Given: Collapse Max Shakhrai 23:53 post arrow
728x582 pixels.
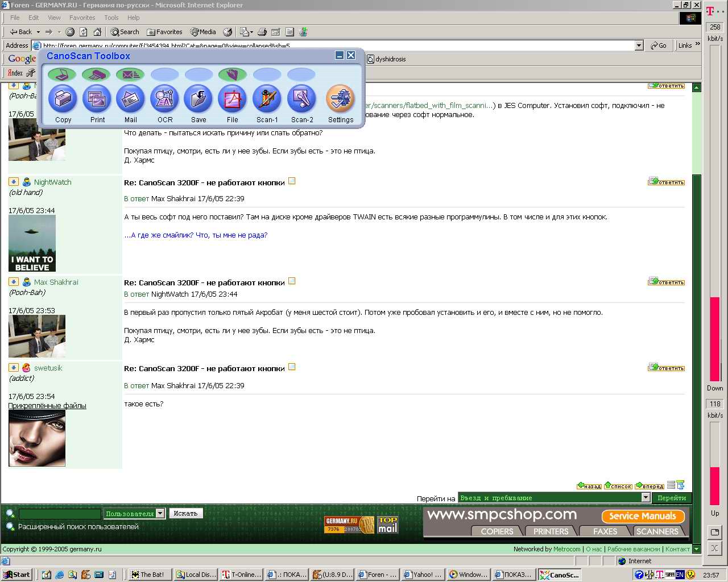Looking at the screenshot, I should [14, 282].
